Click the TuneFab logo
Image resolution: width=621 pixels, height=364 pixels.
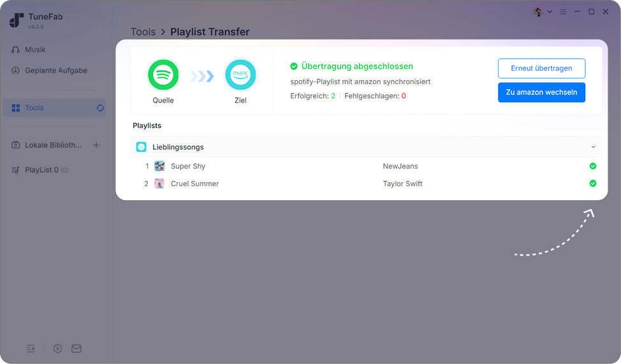coord(17,20)
